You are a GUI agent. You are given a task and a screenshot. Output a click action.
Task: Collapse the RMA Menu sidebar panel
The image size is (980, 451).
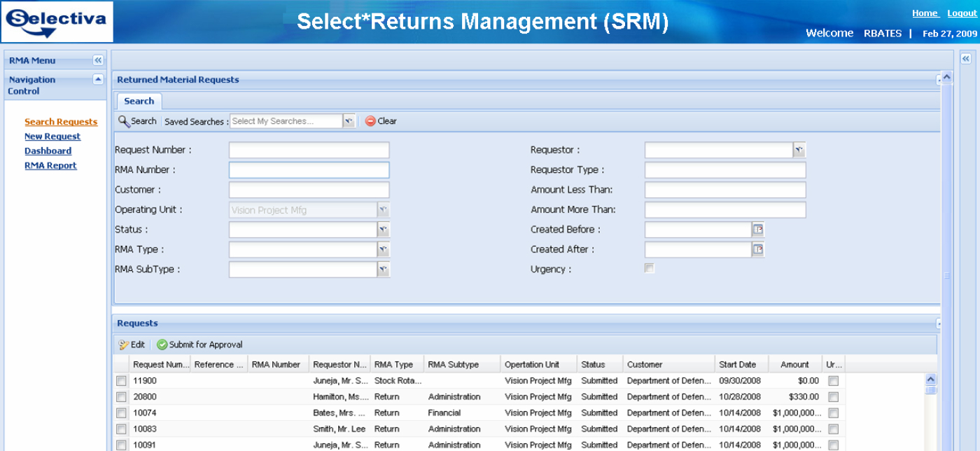tap(98, 61)
